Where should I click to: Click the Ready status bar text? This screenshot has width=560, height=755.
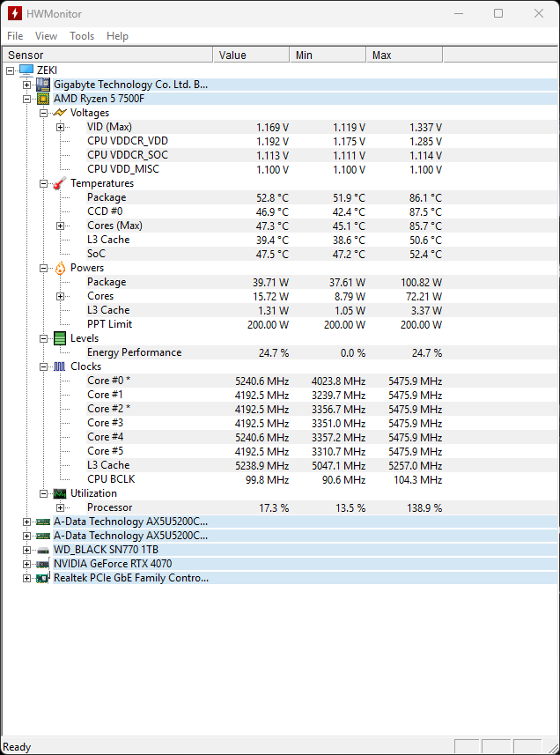click(17, 747)
